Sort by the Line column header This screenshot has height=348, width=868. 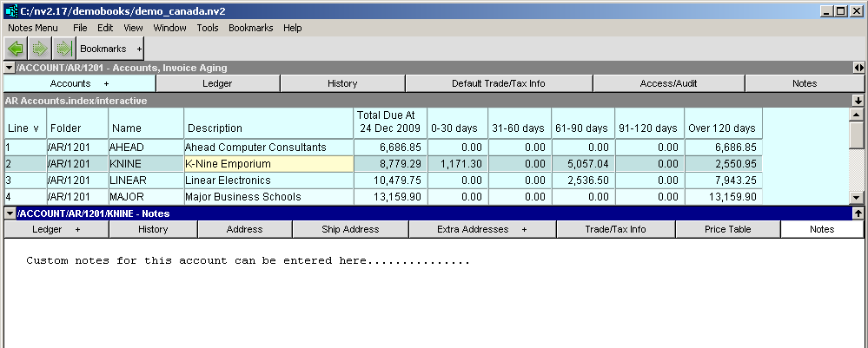pos(23,128)
